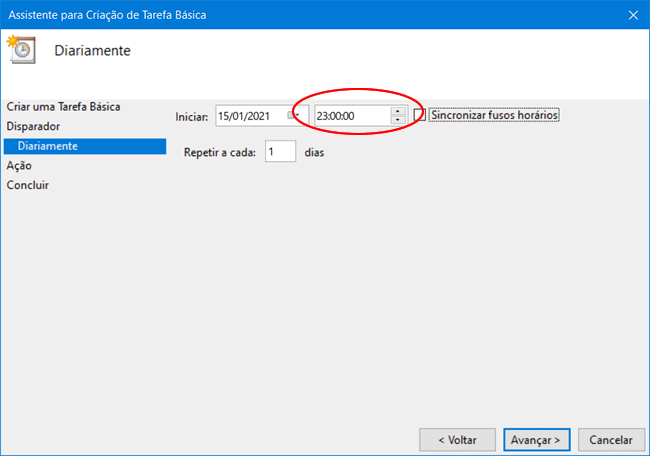Open the start date calendar dropdown
This screenshot has height=456, width=650.
[292, 116]
